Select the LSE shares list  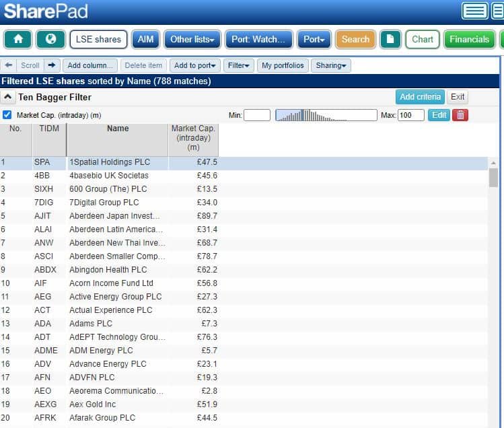tap(98, 39)
